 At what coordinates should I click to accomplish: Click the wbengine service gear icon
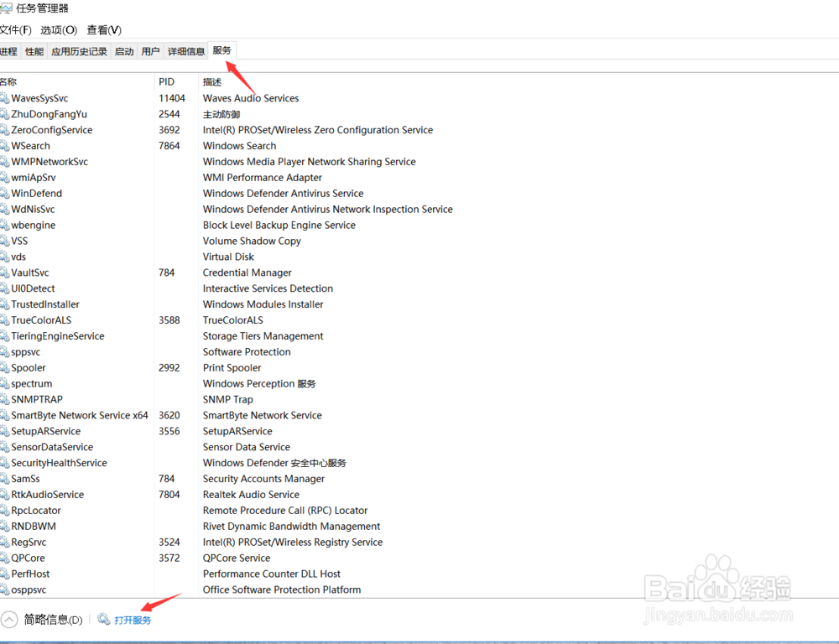click(4, 226)
